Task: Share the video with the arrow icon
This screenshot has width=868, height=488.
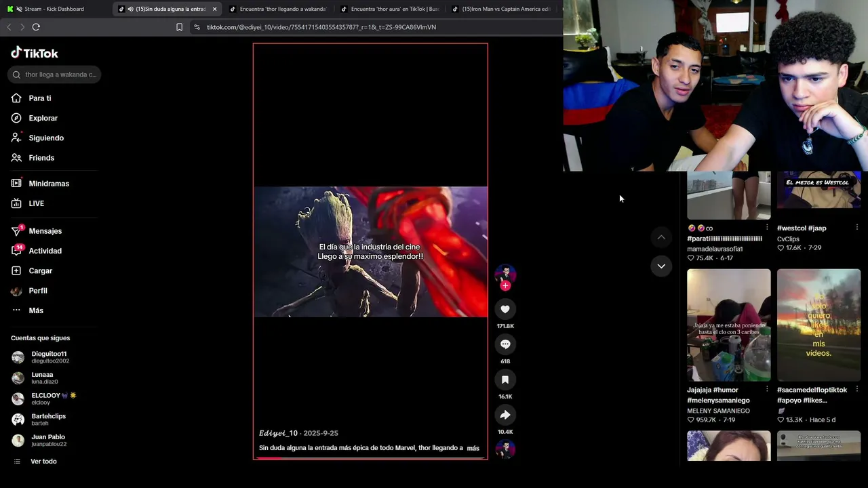Action: coord(505,415)
